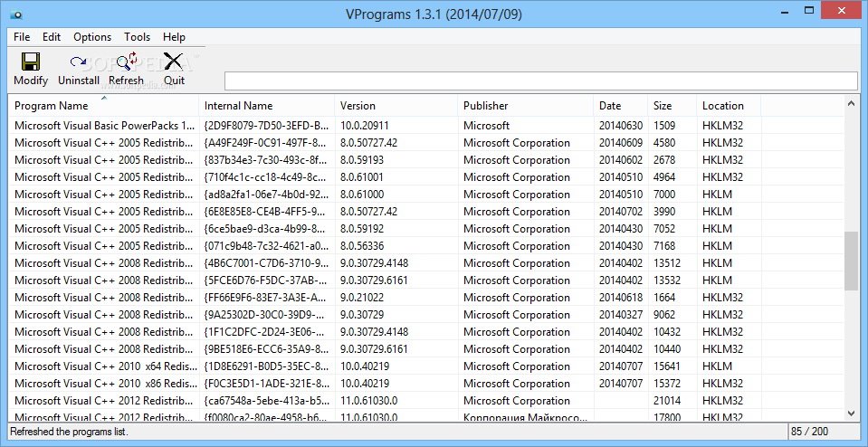Click the VPrograms title bar app icon
The image size is (868, 447).
16,14
